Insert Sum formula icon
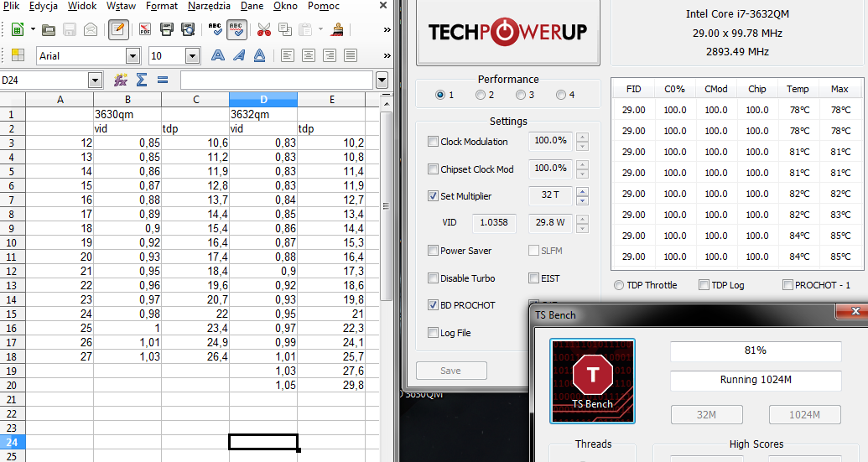This screenshot has height=462, width=868. [142, 80]
